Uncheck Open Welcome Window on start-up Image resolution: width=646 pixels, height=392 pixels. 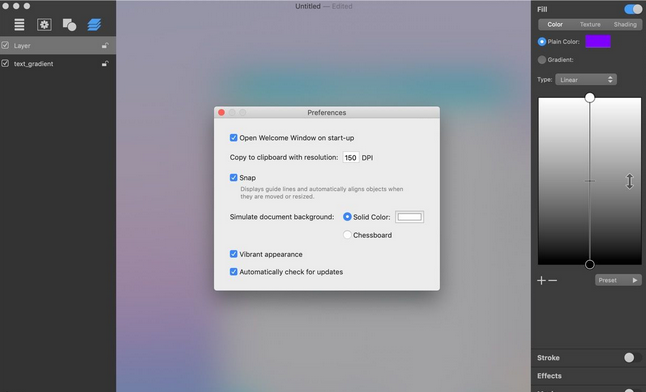234,137
